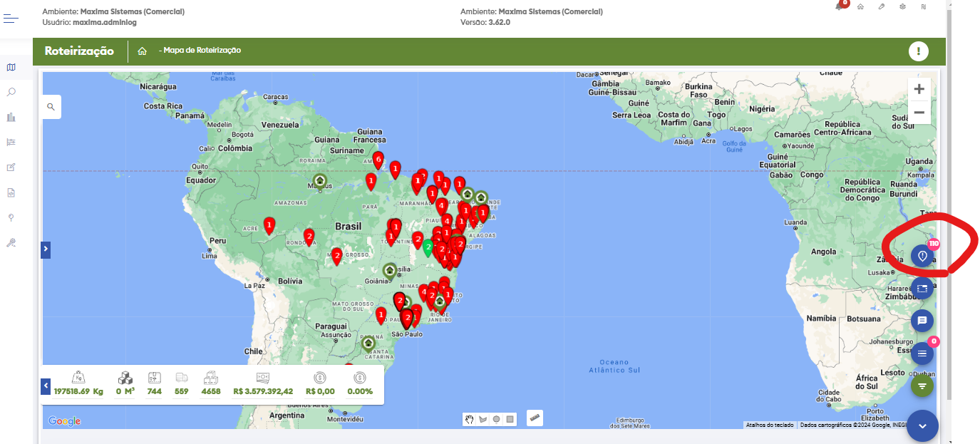Open the map icon in left sidebar
Image resolution: width=980 pixels, height=444 pixels.
click(x=11, y=67)
